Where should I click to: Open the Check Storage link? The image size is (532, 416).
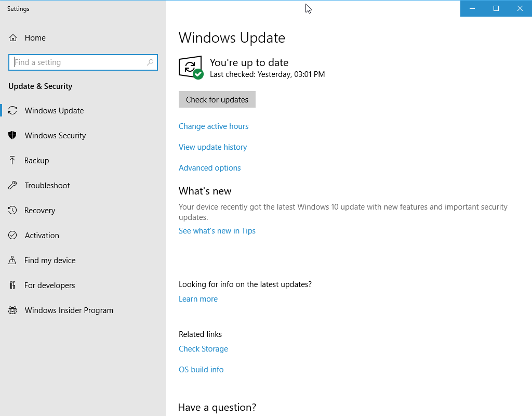[203, 349]
